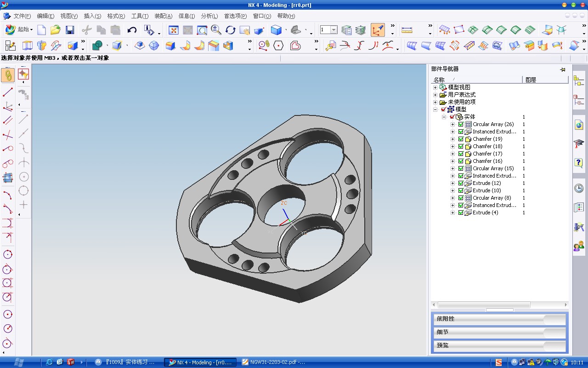Open the 分析(L) menu
This screenshot has height=368, width=588.
click(209, 16)
